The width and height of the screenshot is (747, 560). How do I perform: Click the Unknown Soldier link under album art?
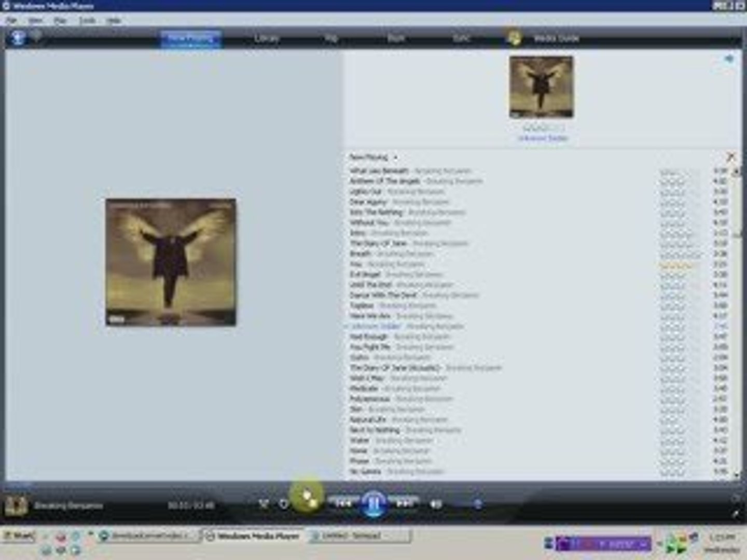coord(543,138)
